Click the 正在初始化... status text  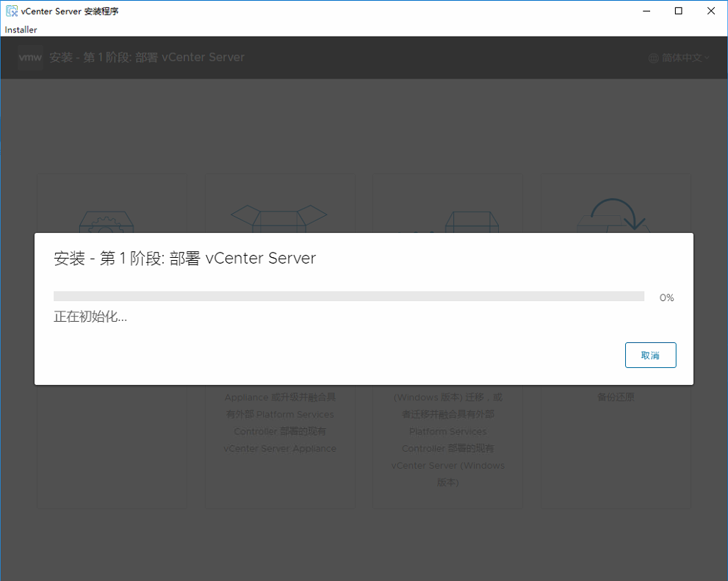click(x=90, y=317)
